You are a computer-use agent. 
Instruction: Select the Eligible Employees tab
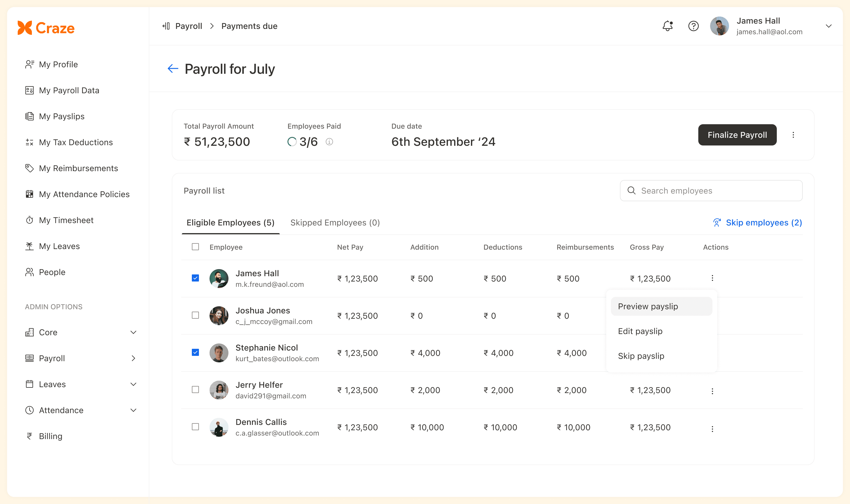(230, 222)
